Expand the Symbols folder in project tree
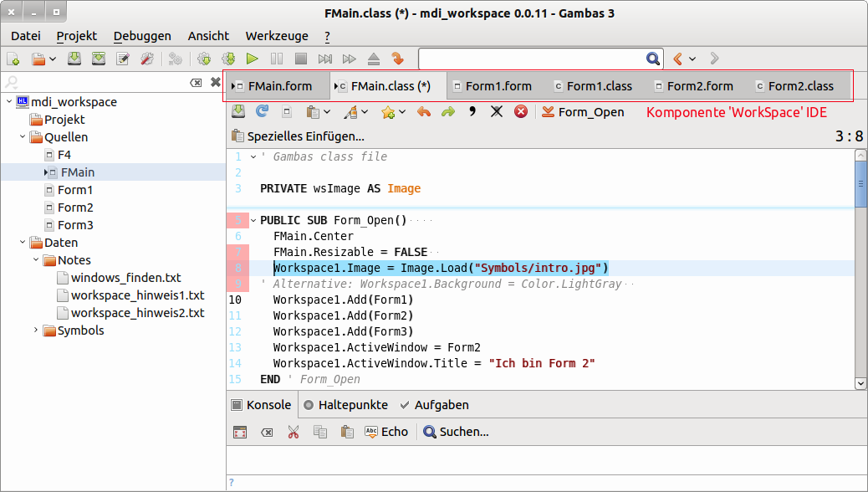Image resolution: width=868 pixels, height=492 pixels. (36, 331)
